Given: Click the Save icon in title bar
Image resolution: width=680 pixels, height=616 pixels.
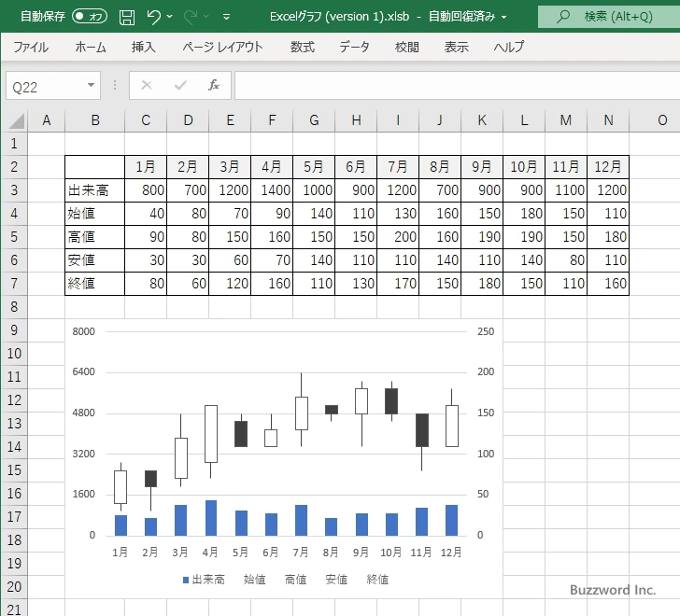Looking at the screenshot, I should tap(127, 17).
